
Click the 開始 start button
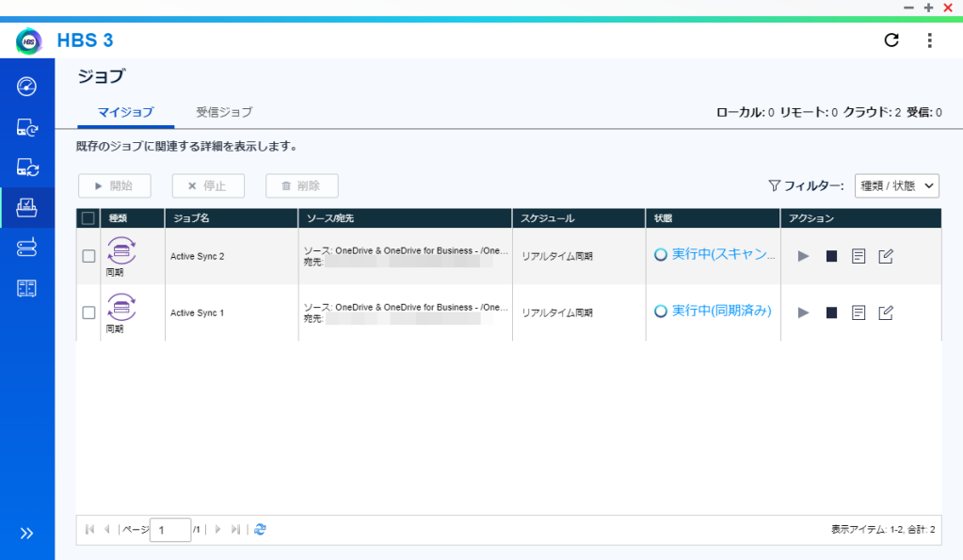coord(114,186)
